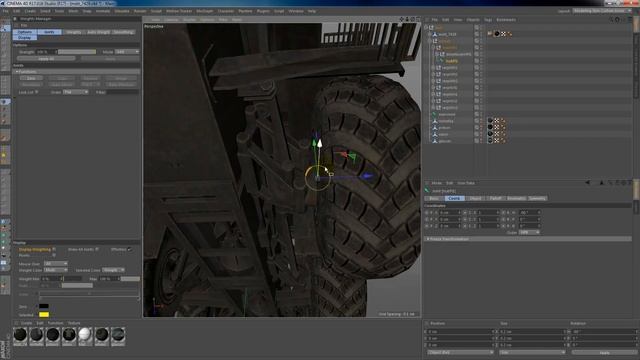Open the Mode dropdown in the Weights Manager
The height and width of the screenshot is (360, 640).
[127, 52]
